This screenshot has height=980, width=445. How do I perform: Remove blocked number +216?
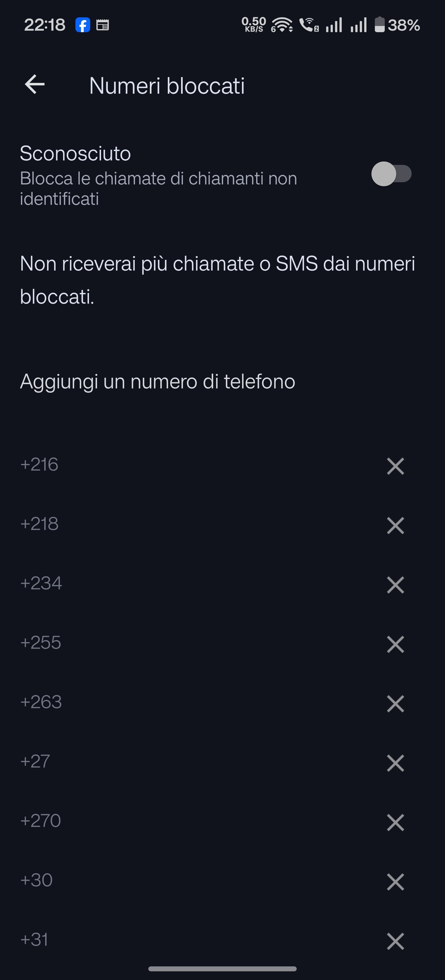pos(395,466)
